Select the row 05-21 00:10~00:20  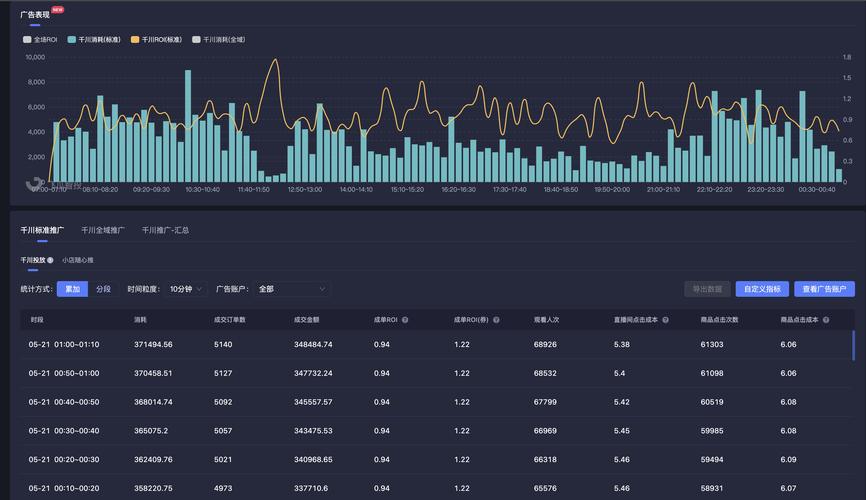click(x=436, y=488)
